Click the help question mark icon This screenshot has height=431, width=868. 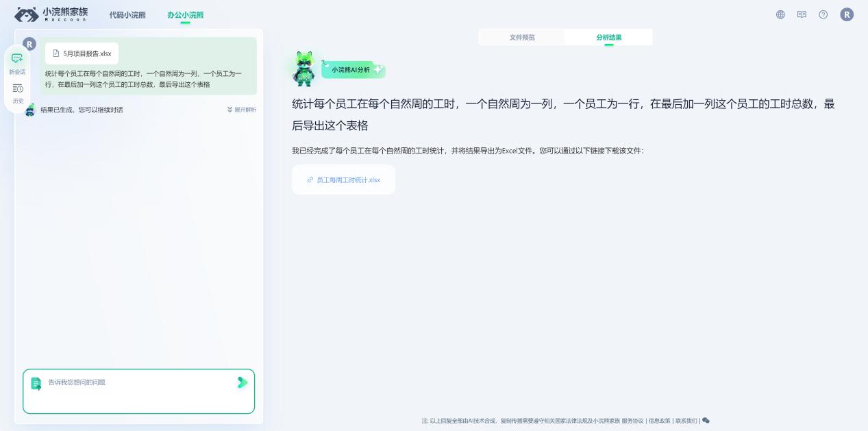coord(823,14)
